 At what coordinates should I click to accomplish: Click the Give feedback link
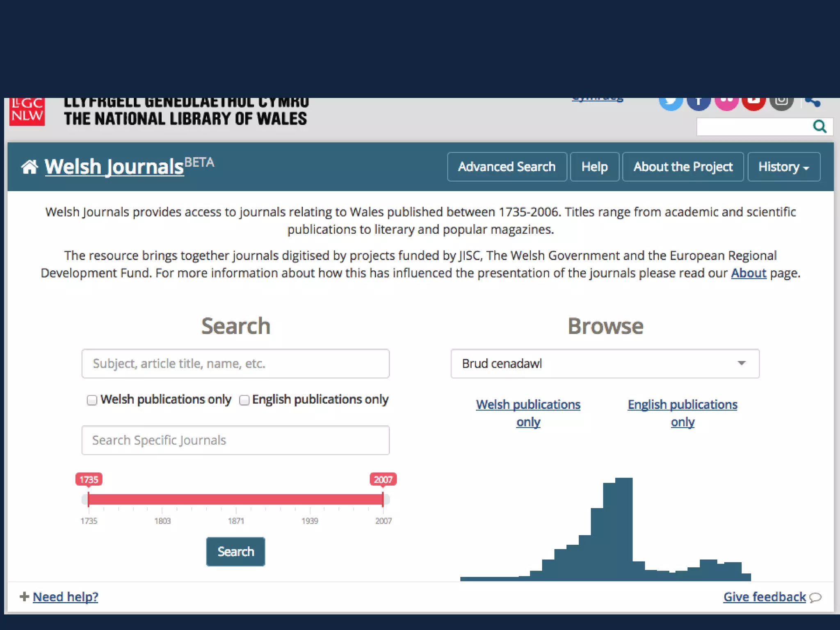(764, 597)
